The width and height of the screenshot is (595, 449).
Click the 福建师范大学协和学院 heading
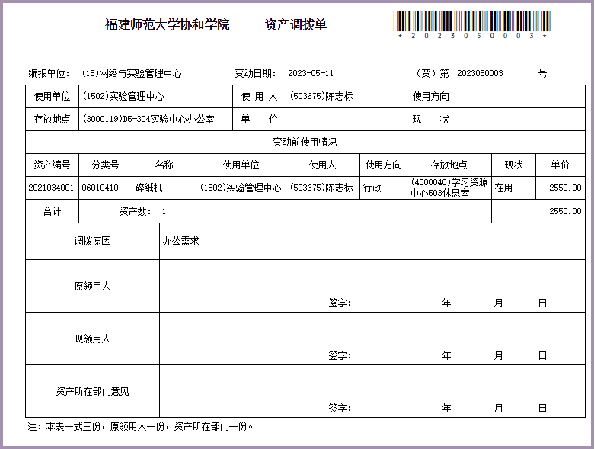(x=167, y=24)
